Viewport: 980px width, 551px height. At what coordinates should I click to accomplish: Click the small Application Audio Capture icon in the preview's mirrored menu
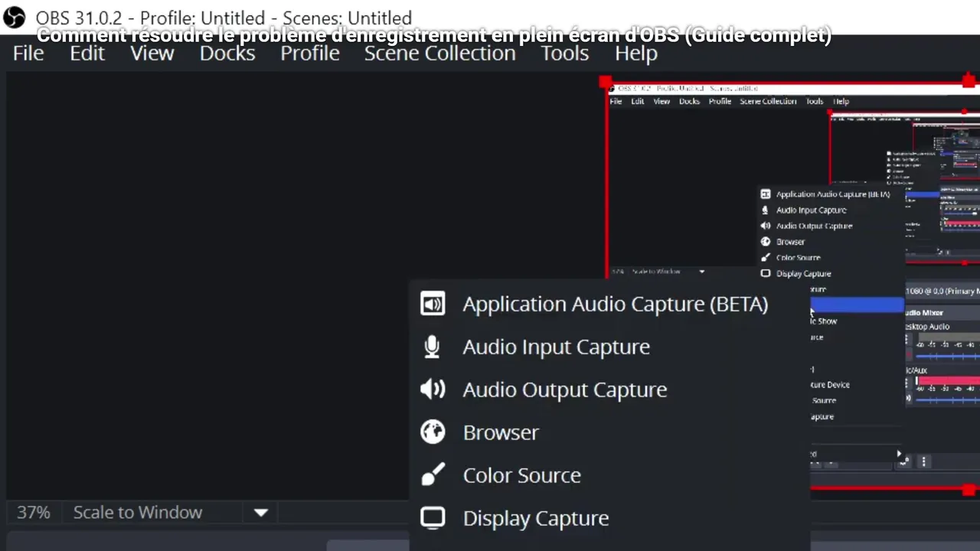[x=765, y=194]
